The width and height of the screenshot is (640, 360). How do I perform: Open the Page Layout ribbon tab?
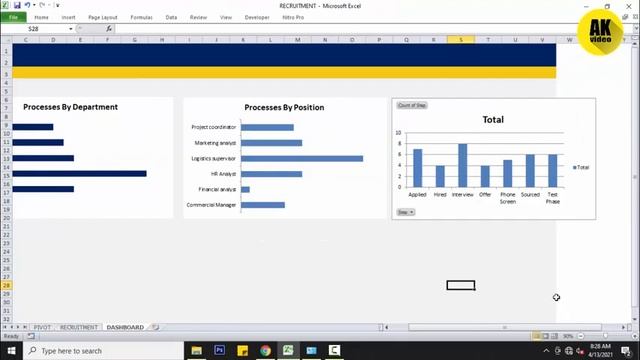[102, 18]
